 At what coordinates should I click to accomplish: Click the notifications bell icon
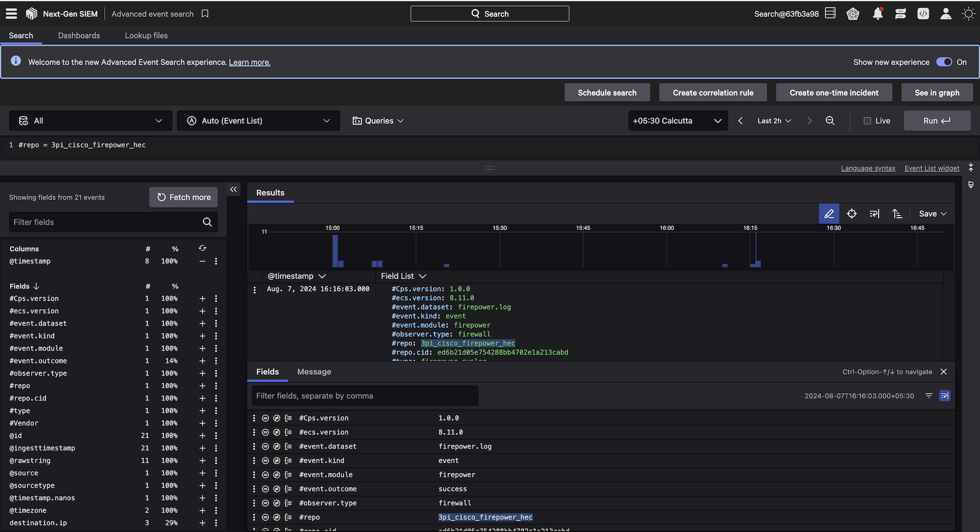point(877,14)
